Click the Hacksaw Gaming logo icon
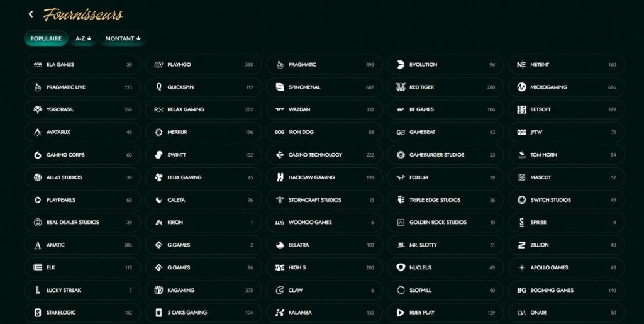Image resolution: width=644 pixels, height=324 pixels. (279, 177)
